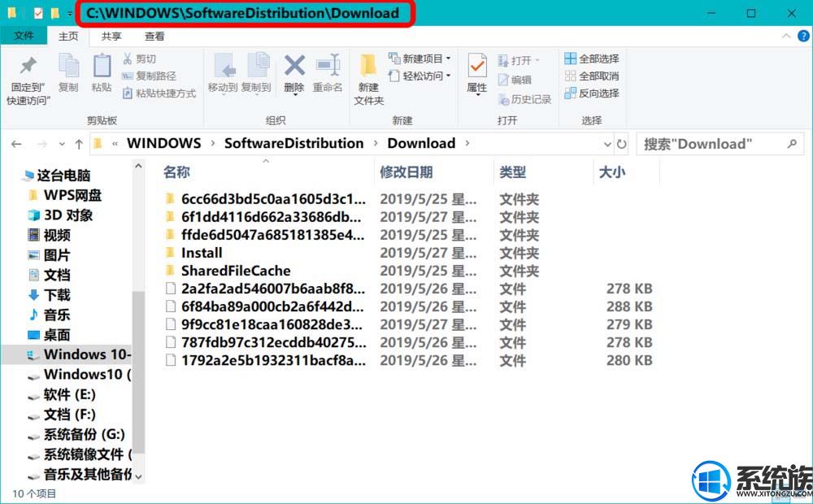Sort by Date Modified (修改日期) column
Viewport: 813px width, 504px height.
click(406, 172)
